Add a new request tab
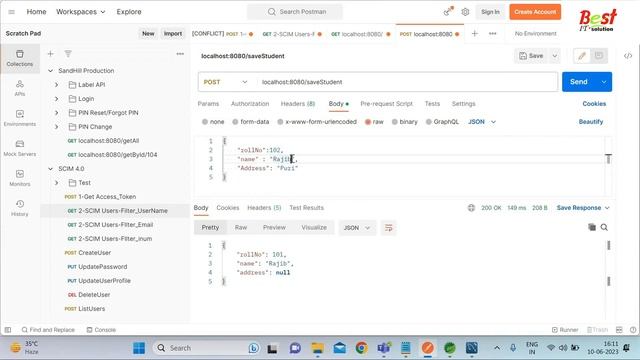The image size is (640, 360). (474, 33)
